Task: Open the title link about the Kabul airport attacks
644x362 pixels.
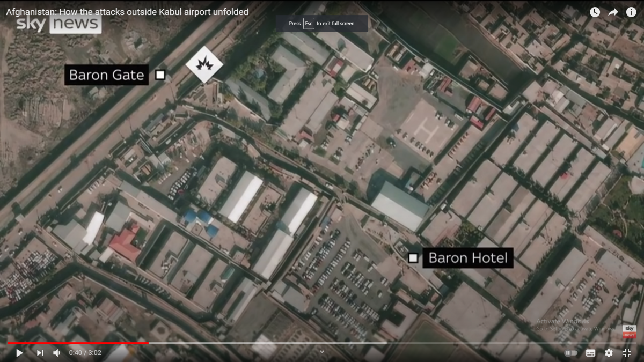Action: (x=127, y=12)
